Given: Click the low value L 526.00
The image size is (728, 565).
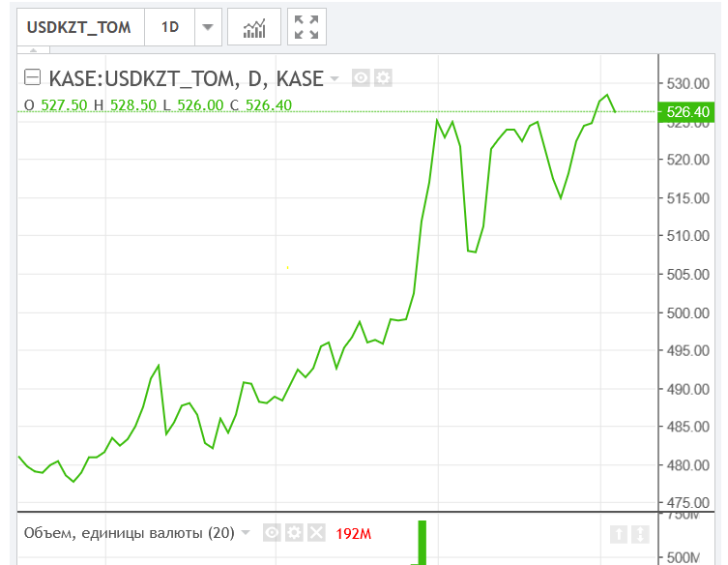Looking at the screenshot, I should pyautogui.click(x=193, y=105).
